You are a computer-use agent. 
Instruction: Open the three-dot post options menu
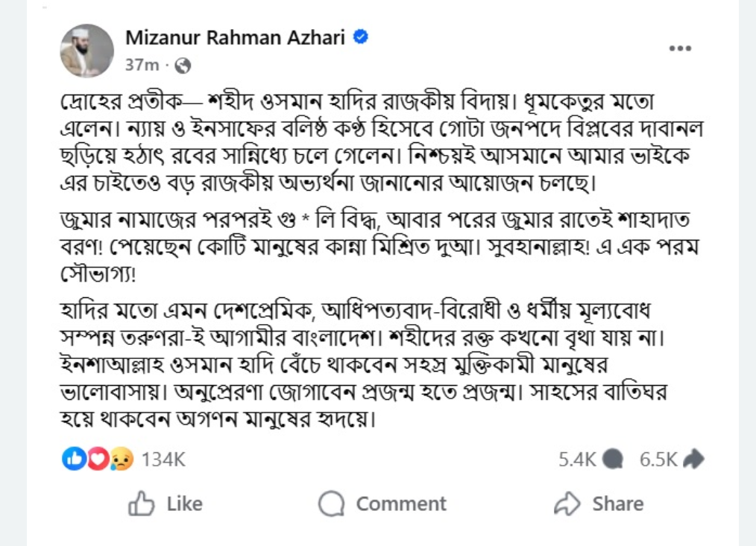(x=680, y=48)
